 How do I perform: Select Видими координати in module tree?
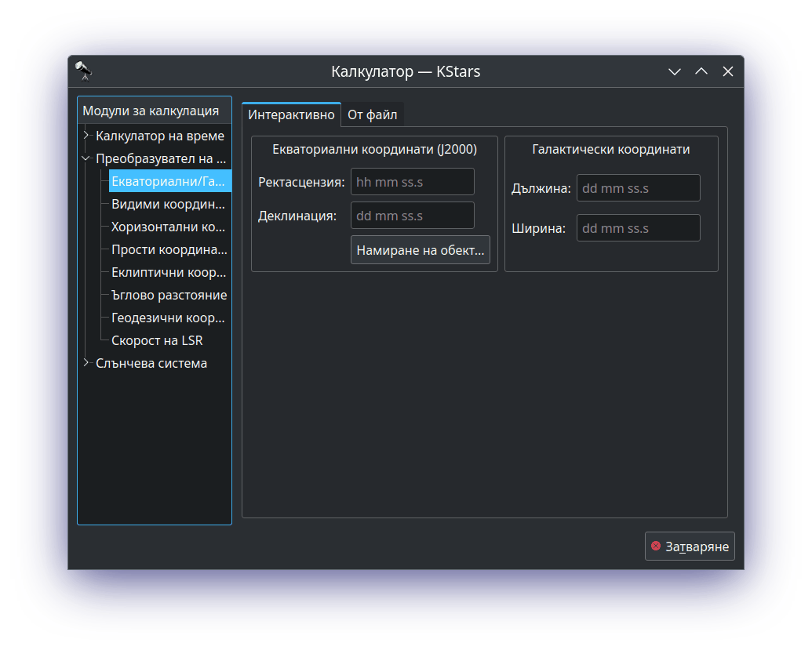tap(168, 205)
